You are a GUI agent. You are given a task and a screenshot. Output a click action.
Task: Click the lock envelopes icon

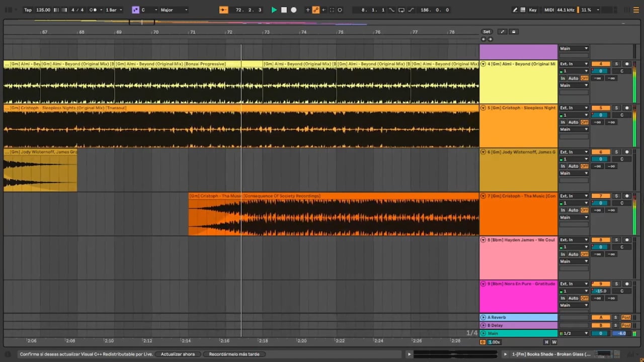pyautogui.click(x=514, y=32)
